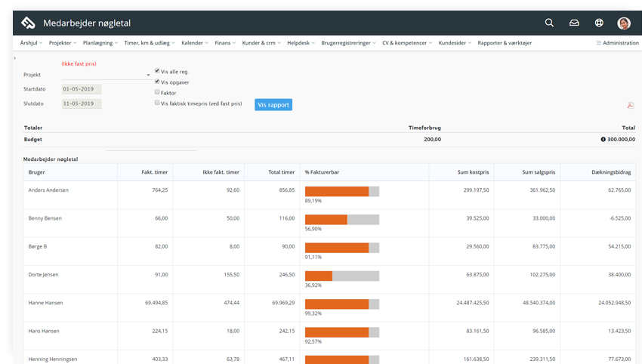The width and height of the screenshot is (642, 364).
Task: Uncheck the Vis opgaver checkbox
Action: 157,82
